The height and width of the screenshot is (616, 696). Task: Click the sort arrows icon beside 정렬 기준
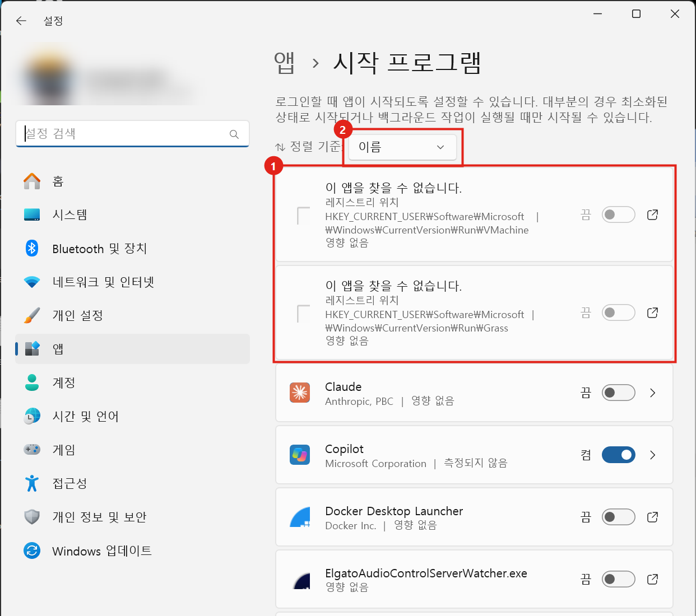point(280,147)
